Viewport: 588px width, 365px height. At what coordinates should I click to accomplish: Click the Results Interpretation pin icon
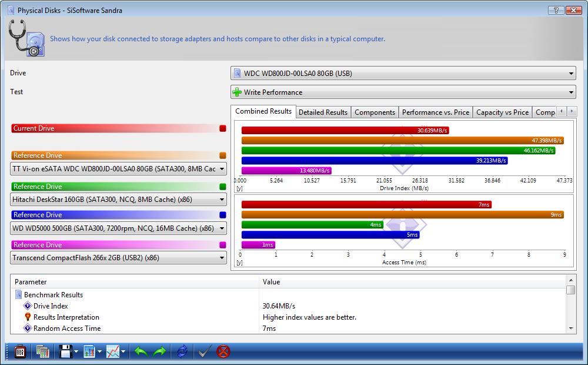coord(28,317)
